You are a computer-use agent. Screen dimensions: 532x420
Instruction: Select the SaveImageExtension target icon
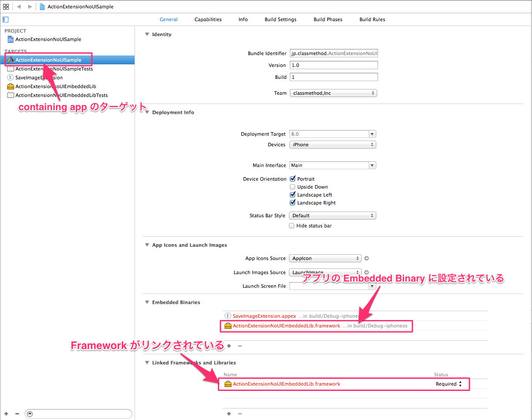click(10, 77)
